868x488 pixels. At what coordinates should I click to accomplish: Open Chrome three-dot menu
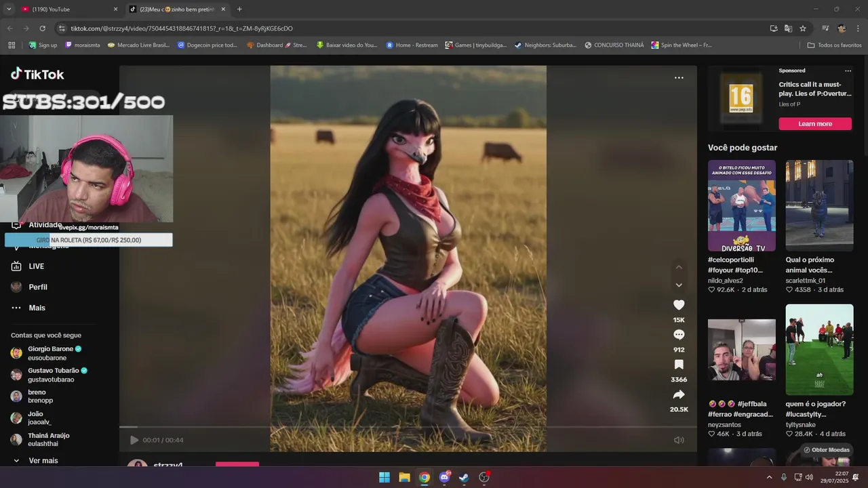coord(858,28)
